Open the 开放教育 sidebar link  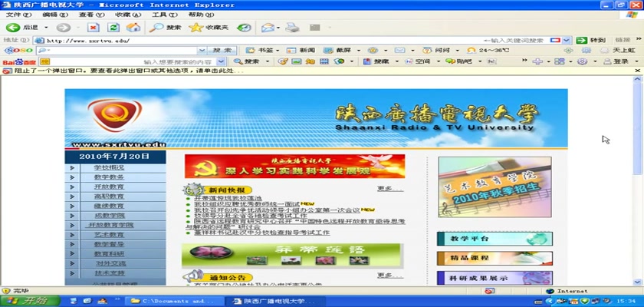(x=109, y=187)
